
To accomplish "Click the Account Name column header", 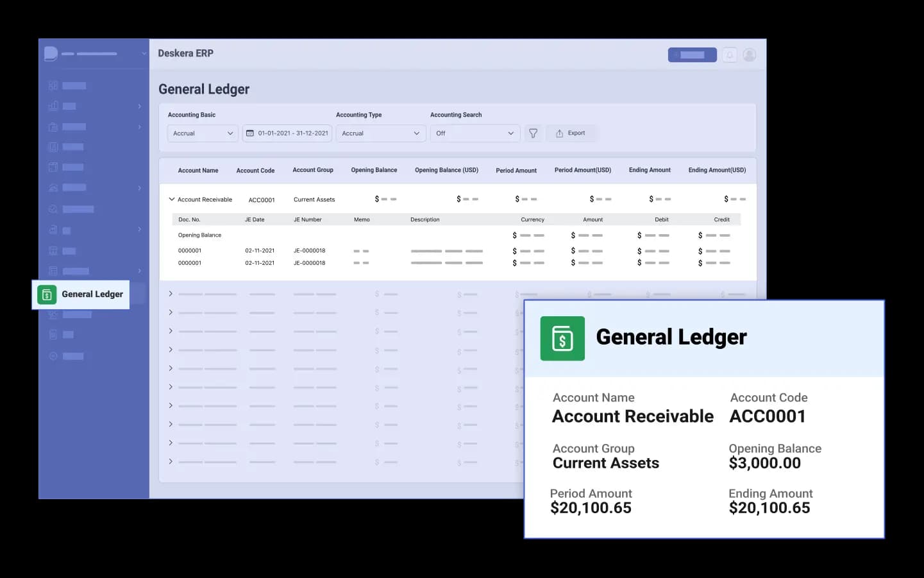I will [198, 171].
